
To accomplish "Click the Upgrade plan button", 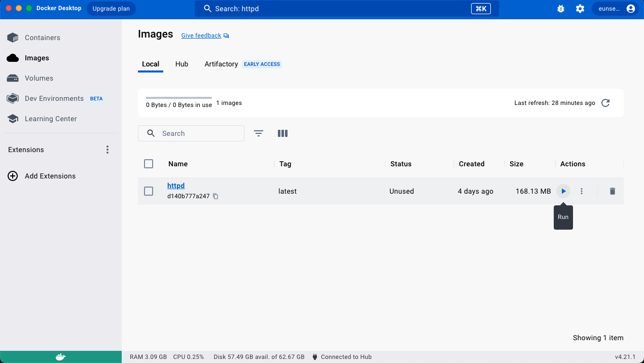I will point(111,9).
